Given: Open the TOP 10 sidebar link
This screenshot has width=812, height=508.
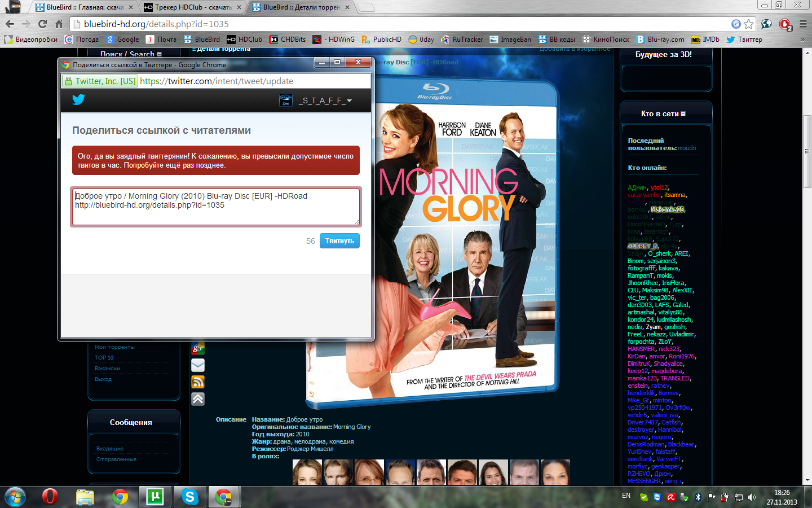Looking at the screenshot, I should [104, 358].
